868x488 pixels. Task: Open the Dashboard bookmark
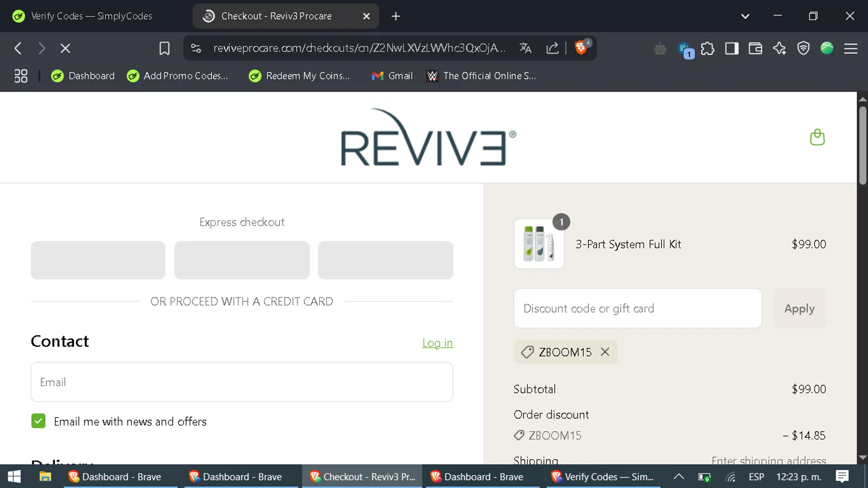pyautogui.click(x=83, y=76)
